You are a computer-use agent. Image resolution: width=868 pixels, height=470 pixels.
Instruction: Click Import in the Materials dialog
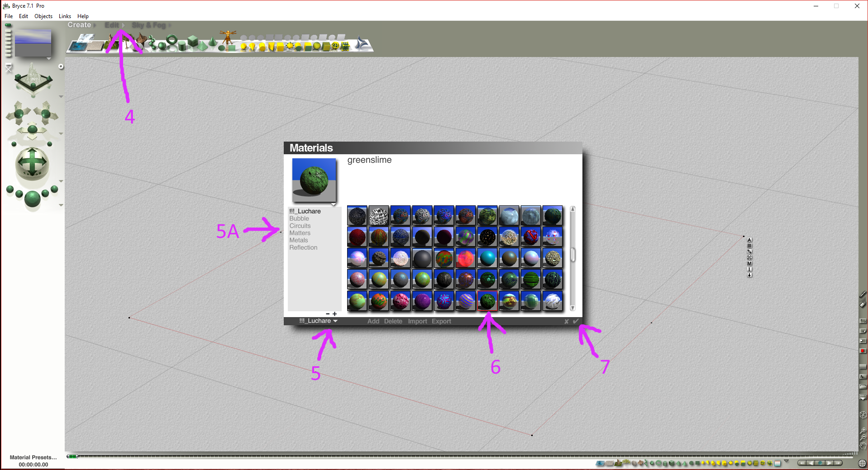(417, 321)
